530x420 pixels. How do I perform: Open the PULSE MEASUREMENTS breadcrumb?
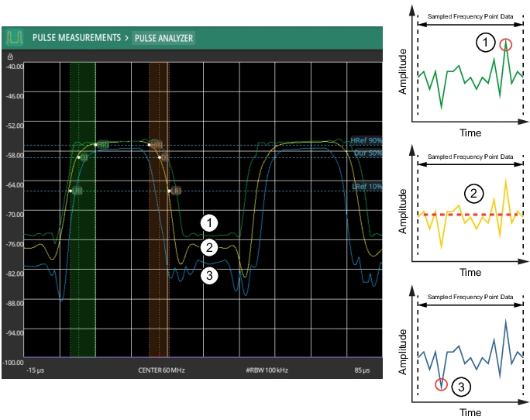[76, 37]
